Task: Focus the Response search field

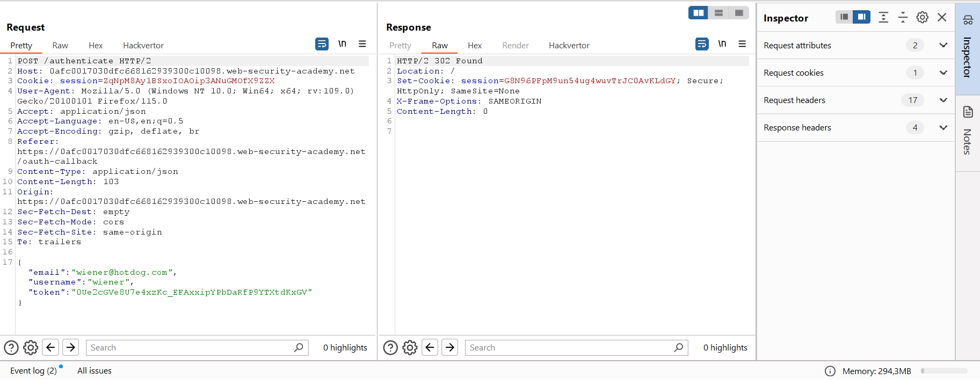Action: tap(577, 348)
